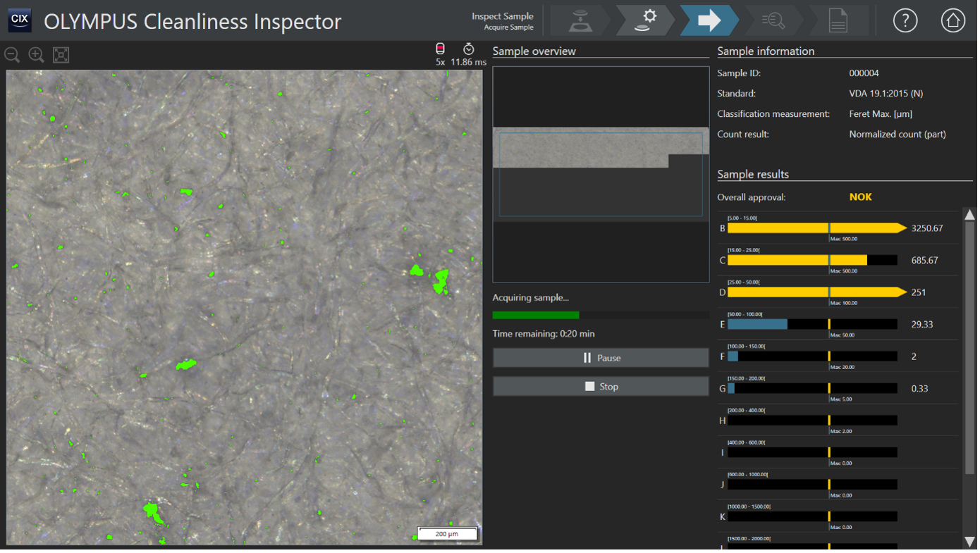Open the review results magnifier step
Screen dimensions: 980x553
pos(773,21)
